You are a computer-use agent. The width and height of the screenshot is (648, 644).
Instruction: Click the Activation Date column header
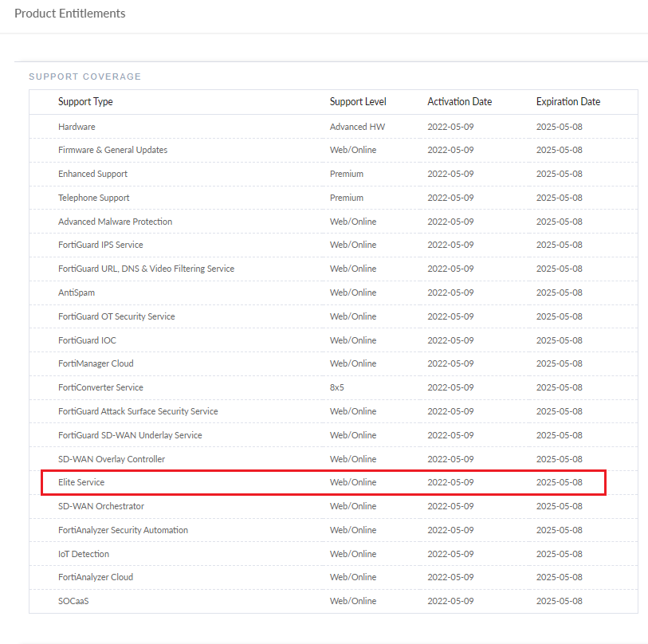459,102
